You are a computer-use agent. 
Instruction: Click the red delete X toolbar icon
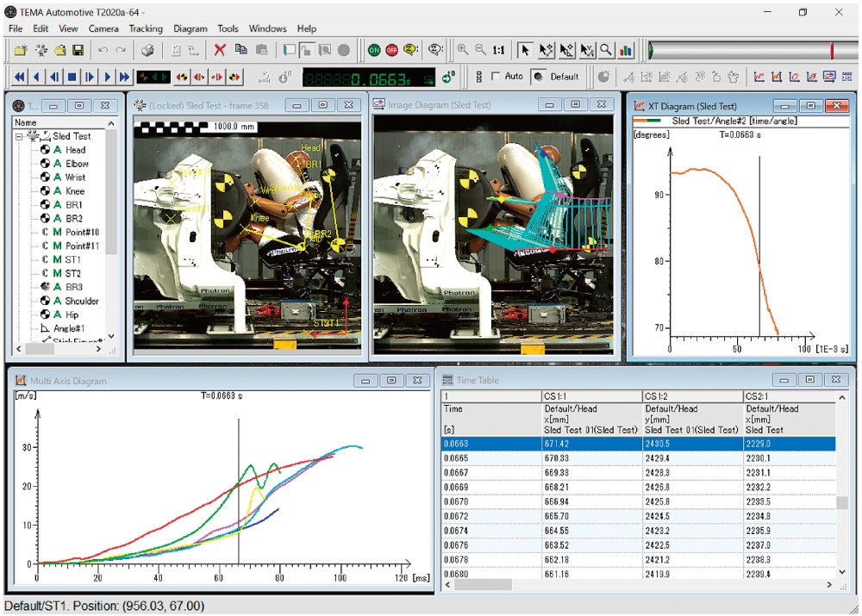click(220, 51)
